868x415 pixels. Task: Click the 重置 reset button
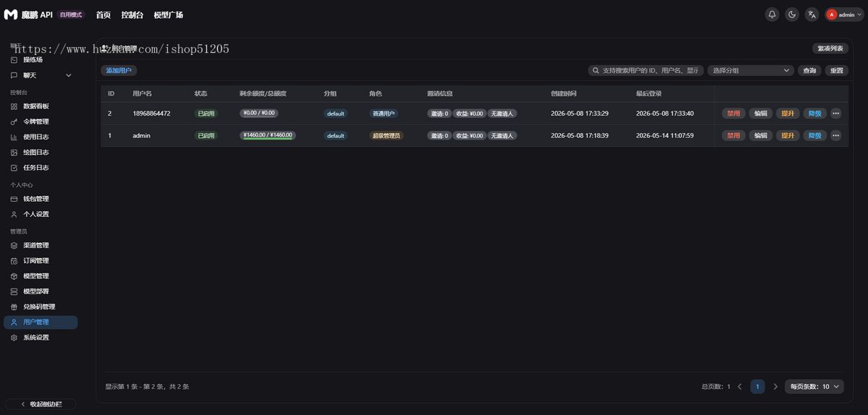[836, 70]
